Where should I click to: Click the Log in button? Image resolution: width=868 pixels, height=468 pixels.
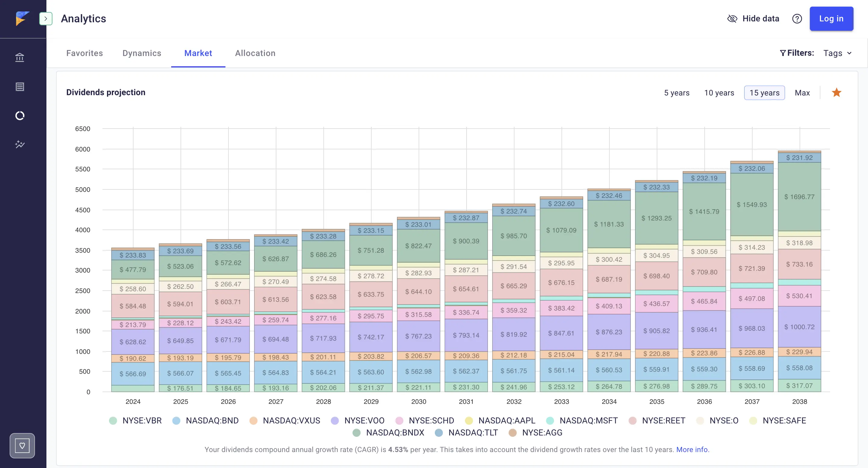[x=831, y=18]
